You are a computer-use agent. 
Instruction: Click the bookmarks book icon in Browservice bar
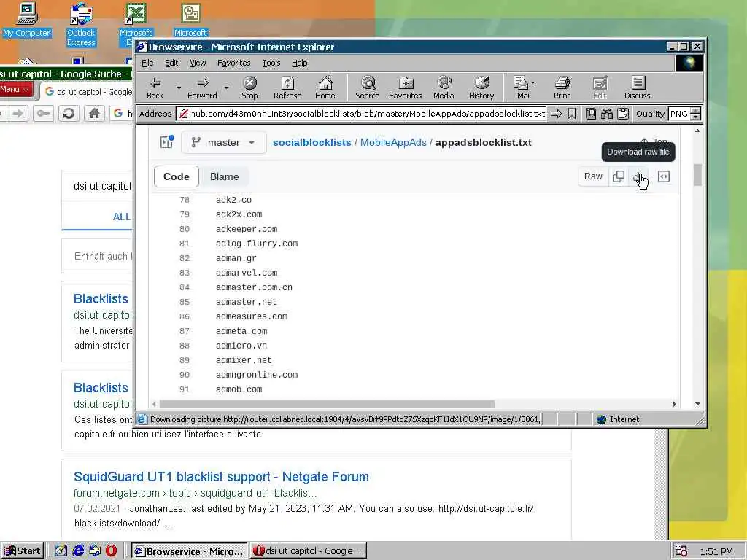tap(591, 114)
